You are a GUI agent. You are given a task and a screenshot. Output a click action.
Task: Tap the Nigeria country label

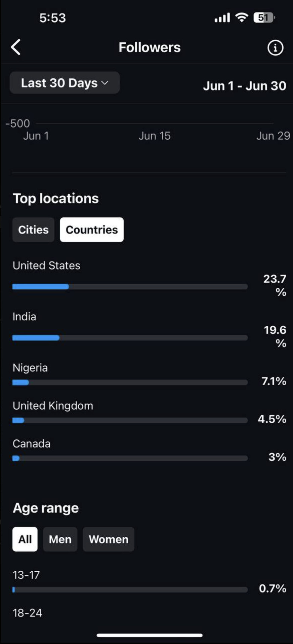[30, 368]
